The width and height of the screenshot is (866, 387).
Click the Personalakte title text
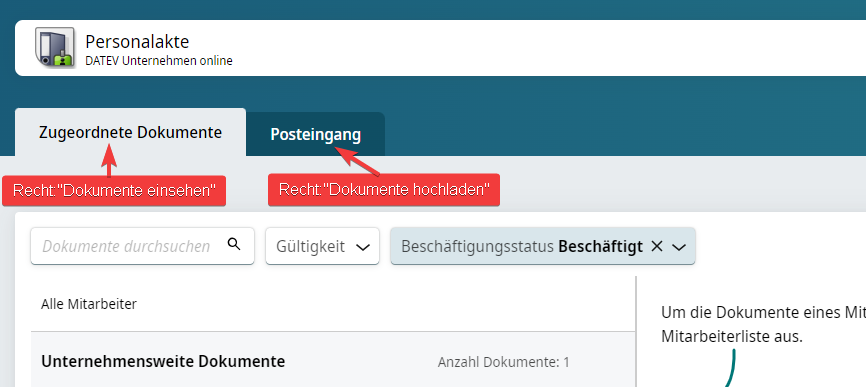pyautogui.click(x=137, y=41)
